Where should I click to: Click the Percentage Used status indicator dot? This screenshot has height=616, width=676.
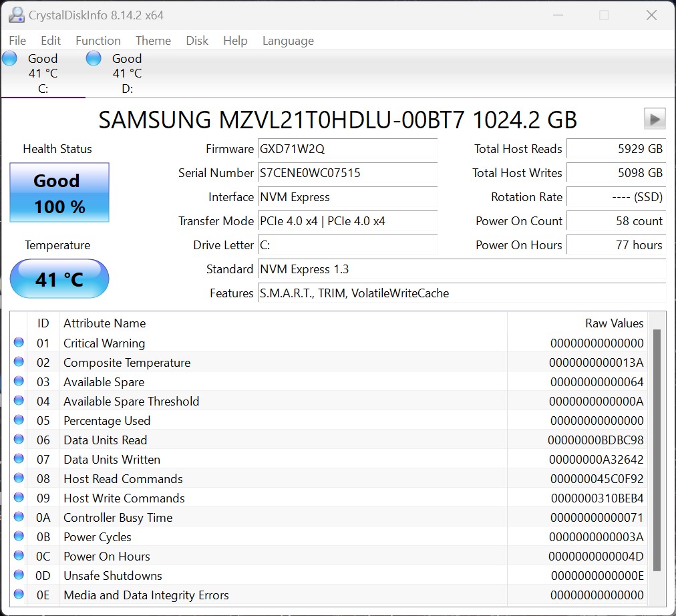tap(19, 420)
